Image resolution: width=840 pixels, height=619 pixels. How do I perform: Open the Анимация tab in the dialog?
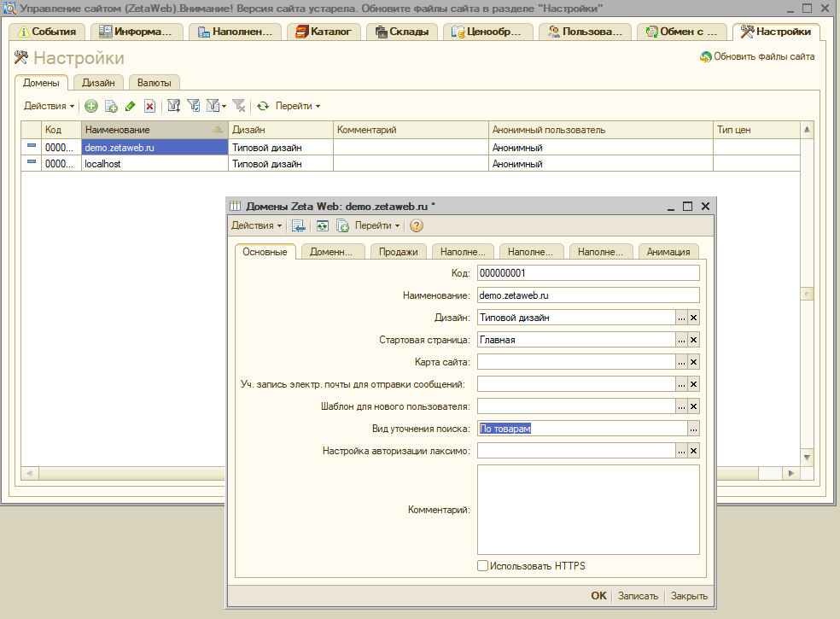(668, 252)
